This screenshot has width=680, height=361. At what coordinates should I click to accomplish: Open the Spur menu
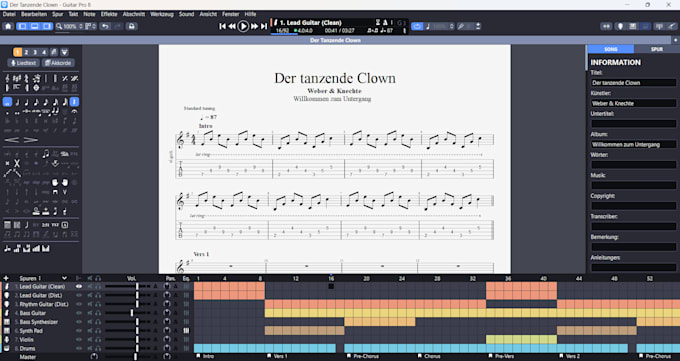pyautogui.click(x=58, y=14)
